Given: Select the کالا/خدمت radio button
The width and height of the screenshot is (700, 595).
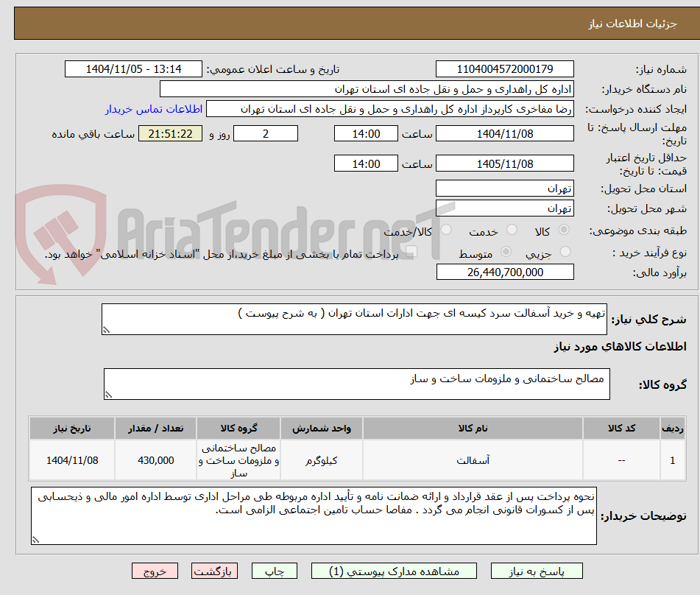Looking at the screenshot, I should [446, 230].
